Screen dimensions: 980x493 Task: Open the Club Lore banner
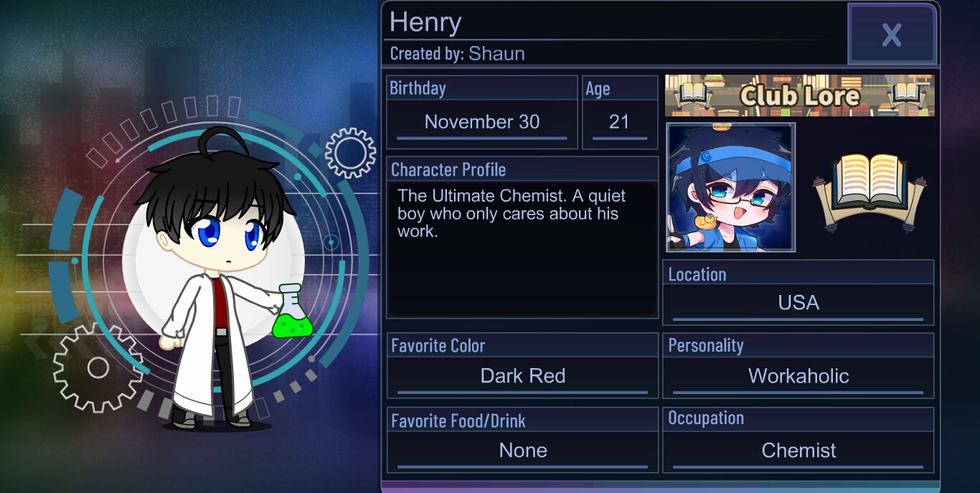point(799,95)
